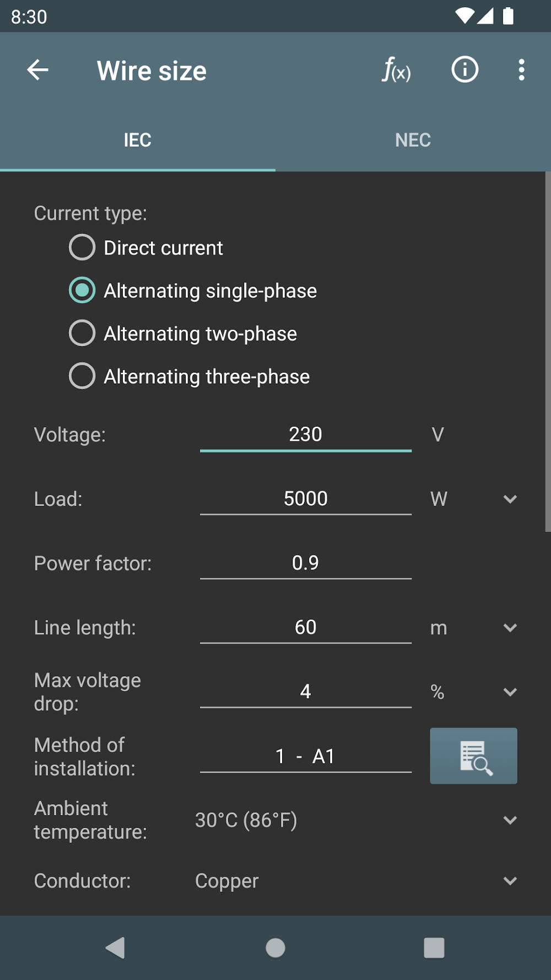
Task: Tap the back arrow icon
Action: 37,70
